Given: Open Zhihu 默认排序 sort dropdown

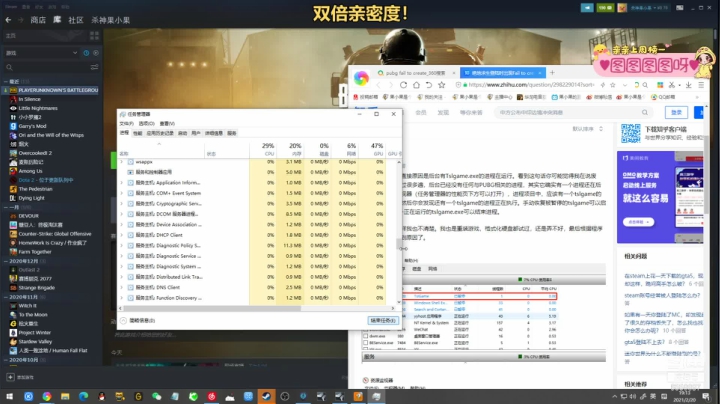Looking at the screenshot, I should (x=588, y=129).
